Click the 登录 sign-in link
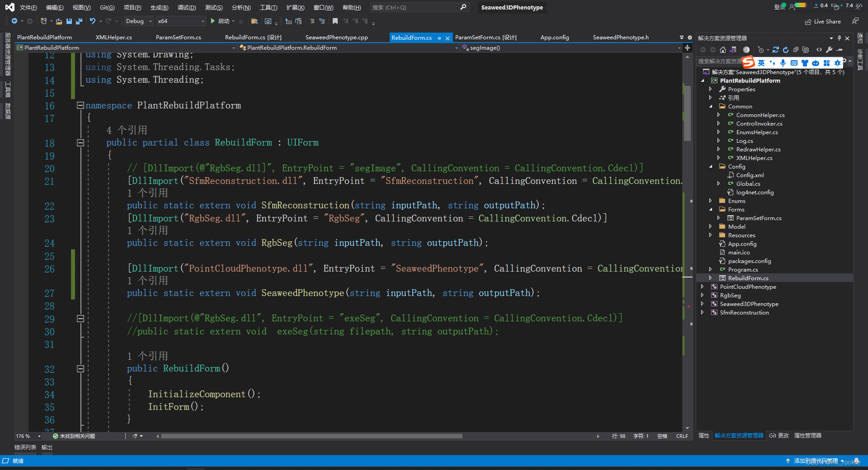 pyautogui.click(x=780, y=6)
